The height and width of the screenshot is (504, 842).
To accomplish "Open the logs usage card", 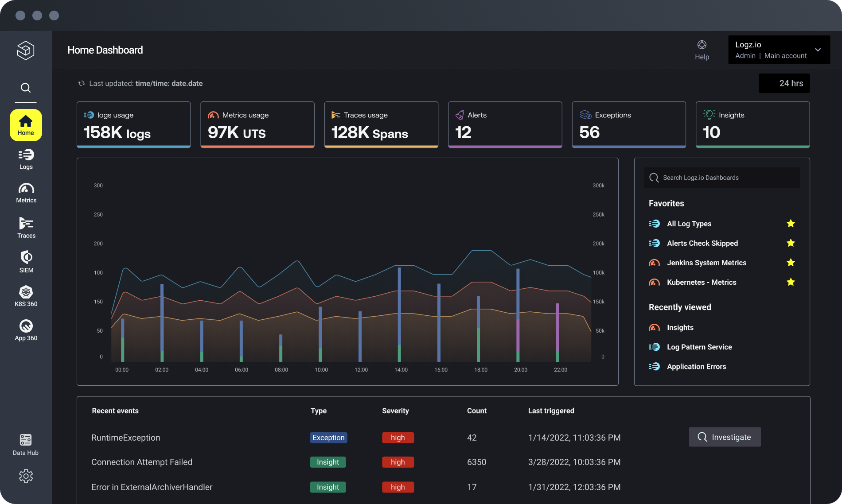I will tap(133, 124).
